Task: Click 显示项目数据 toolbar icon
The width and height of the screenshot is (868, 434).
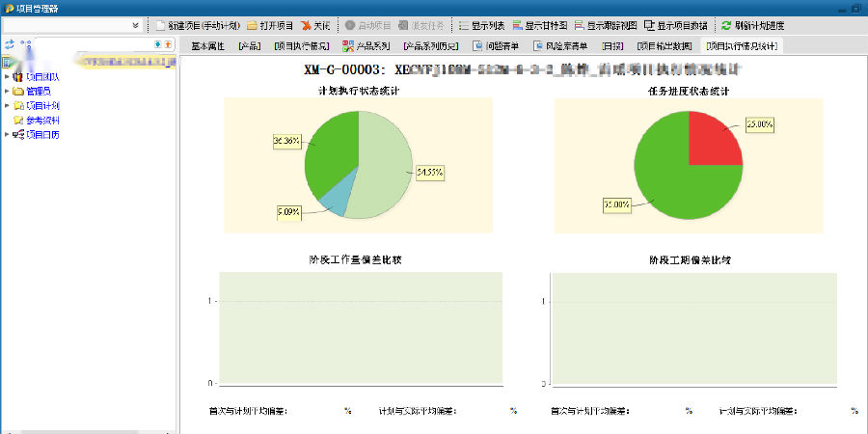Action: pyautogui.click(x=676, y=25)
